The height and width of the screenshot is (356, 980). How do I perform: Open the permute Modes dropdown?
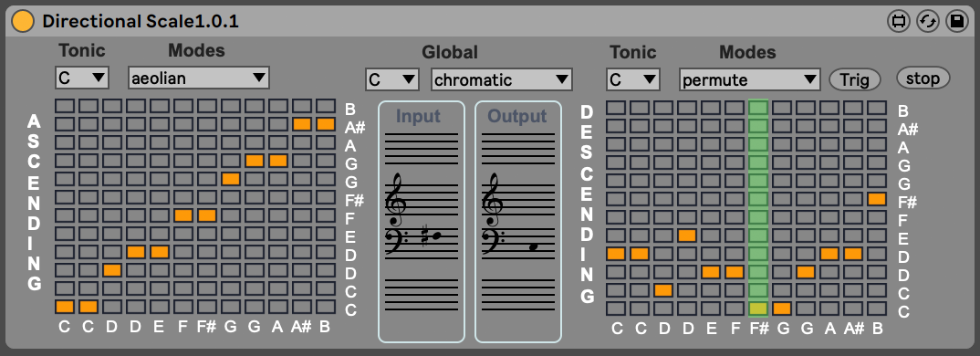pos(749,79)
